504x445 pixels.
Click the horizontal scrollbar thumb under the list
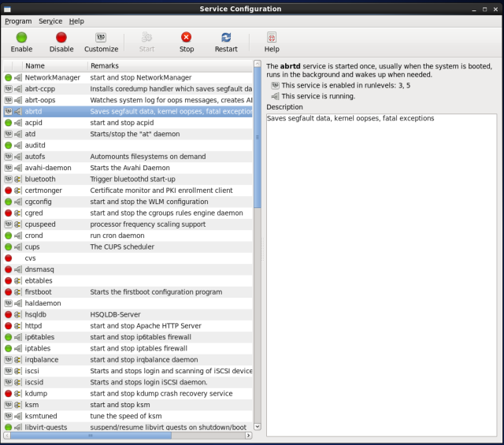point(91,436)
